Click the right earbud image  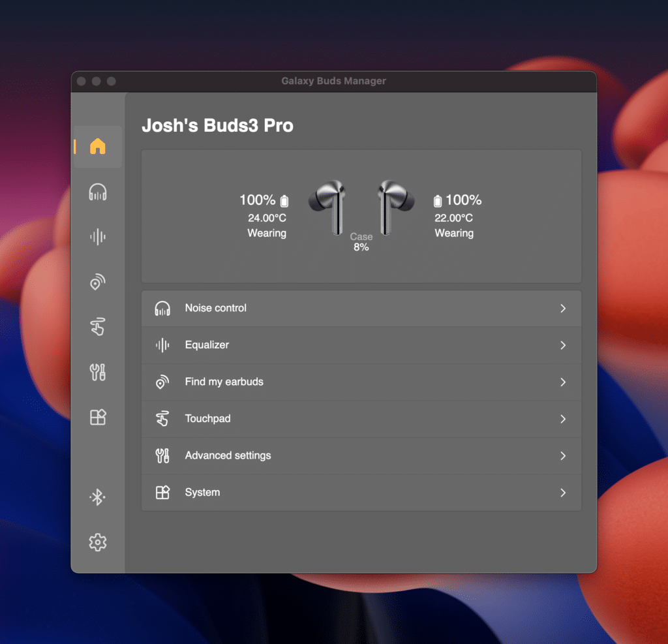[395, 206]
